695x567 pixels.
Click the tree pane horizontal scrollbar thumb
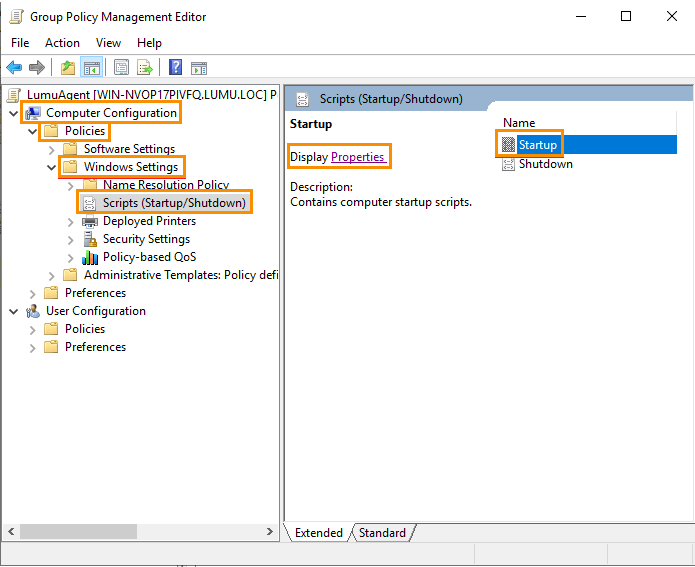pos(78,531)
